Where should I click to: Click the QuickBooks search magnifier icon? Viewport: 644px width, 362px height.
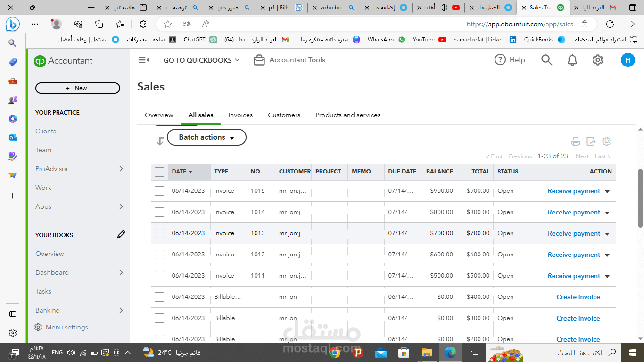[546, 60]
